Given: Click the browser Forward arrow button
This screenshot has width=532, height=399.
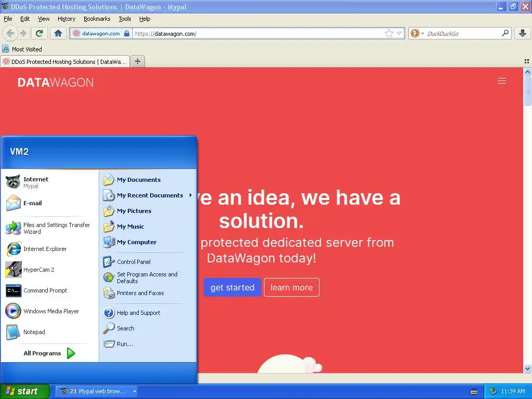Looking at the screenshot, I should coord(23,33).
